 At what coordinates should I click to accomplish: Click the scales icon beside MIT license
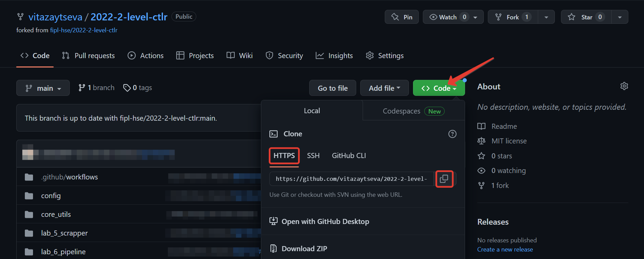click(x=481, y=141)
